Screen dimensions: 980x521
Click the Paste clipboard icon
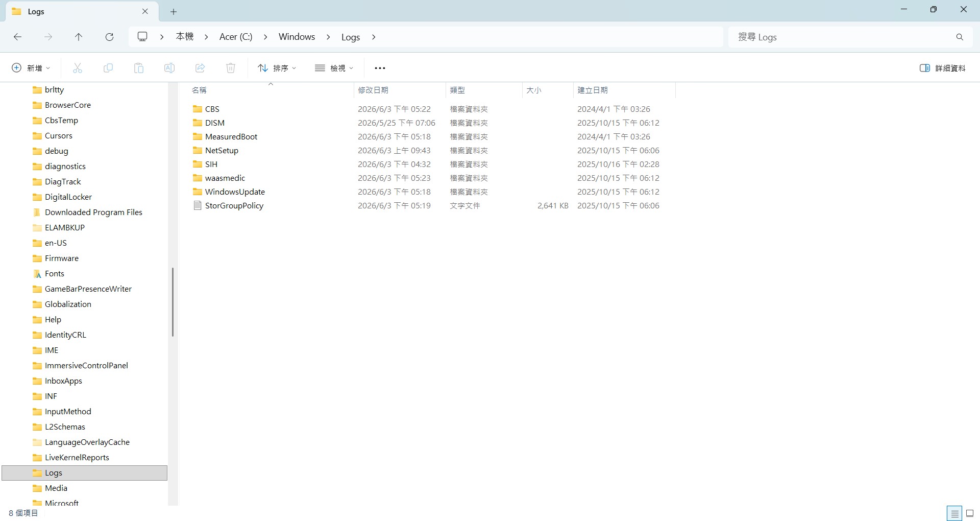point(139,68)
